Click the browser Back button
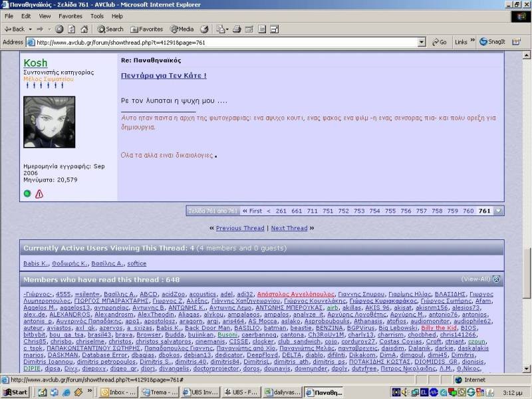Image resolution: width=532 pixels, height=399 pixels. click(15, 29)
